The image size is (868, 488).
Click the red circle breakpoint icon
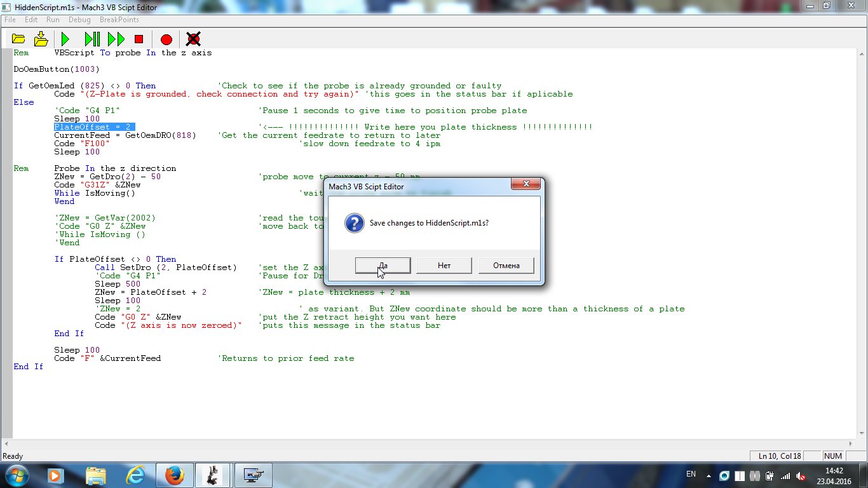pyautogui.click(x=166, y=39)
